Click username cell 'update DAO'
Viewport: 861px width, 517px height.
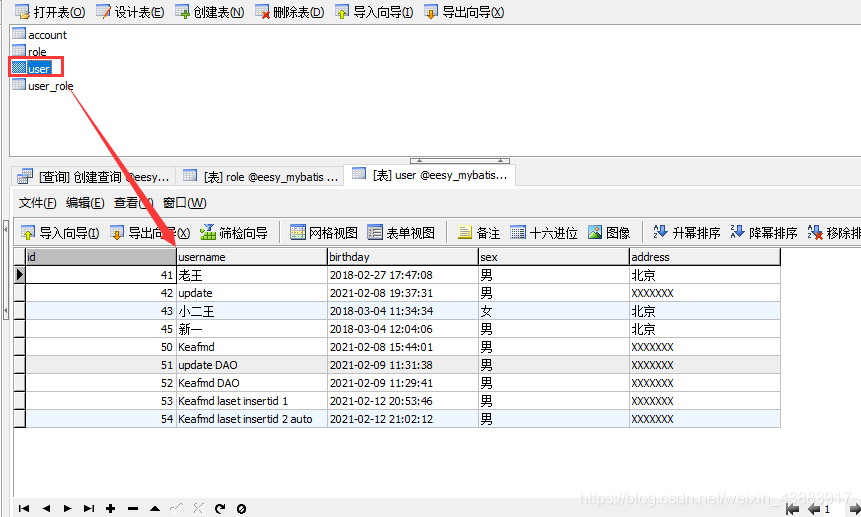click(251, 365)
